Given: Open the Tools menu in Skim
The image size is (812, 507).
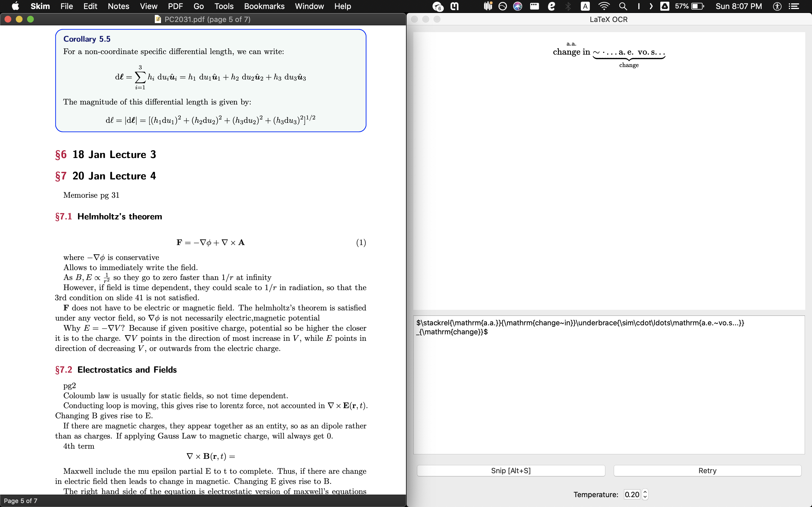Looking at the screenshot, I should click(x=224, y=6).
